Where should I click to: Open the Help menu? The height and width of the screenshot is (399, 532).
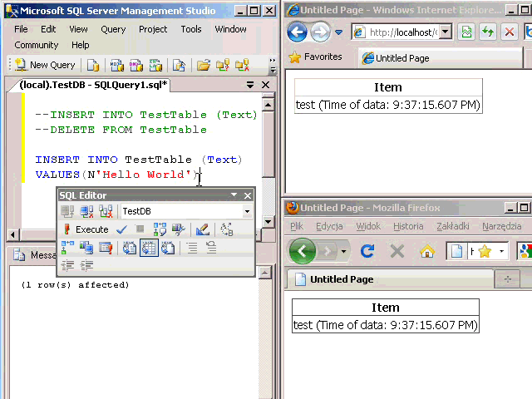point(81,45)
